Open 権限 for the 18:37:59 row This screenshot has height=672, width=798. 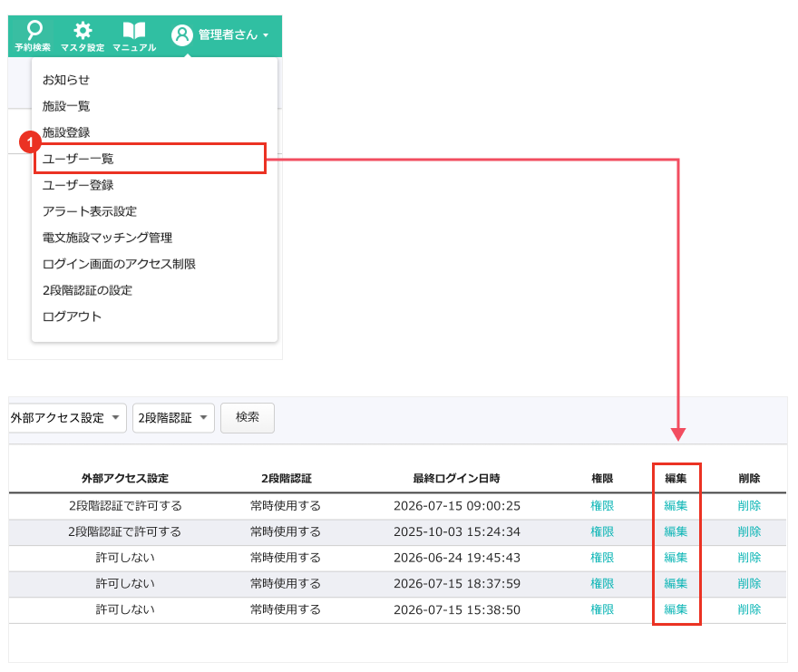tap(602, 583)
